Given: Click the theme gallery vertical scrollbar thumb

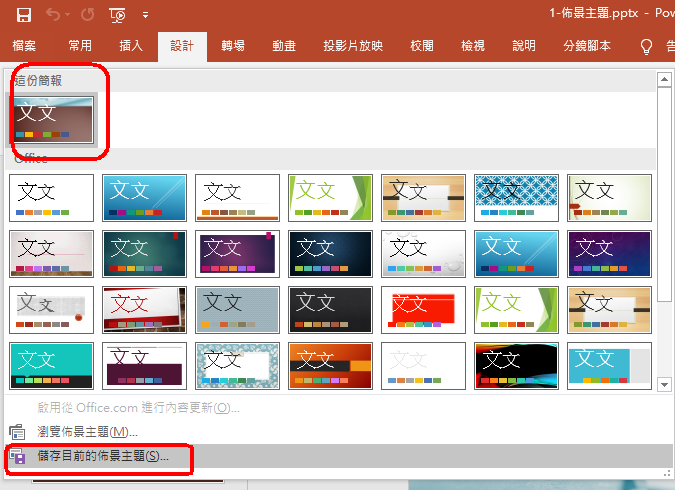Looking at the screenshot, I should pyautogui.click(x=664, y=195).
